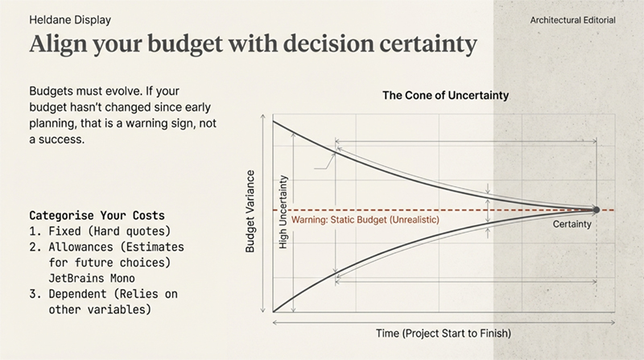Click the Certainty convergence dot on chart

click(x=596, y=209)
